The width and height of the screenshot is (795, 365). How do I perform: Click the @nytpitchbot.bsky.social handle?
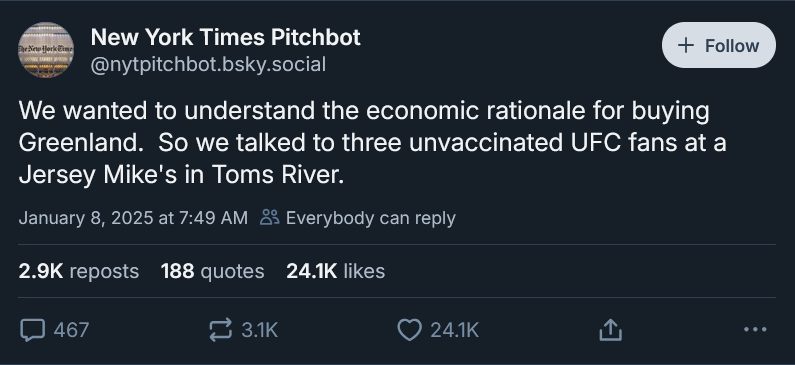click(208, 65)
